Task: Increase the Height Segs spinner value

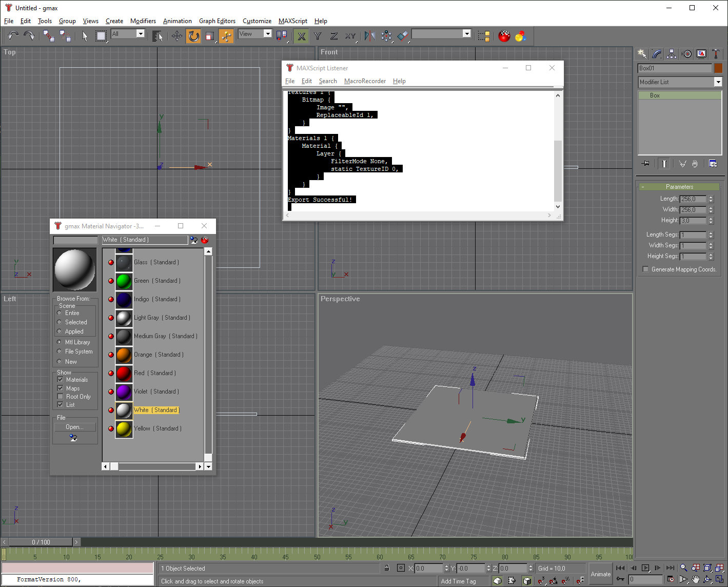Action: (711, 255)
